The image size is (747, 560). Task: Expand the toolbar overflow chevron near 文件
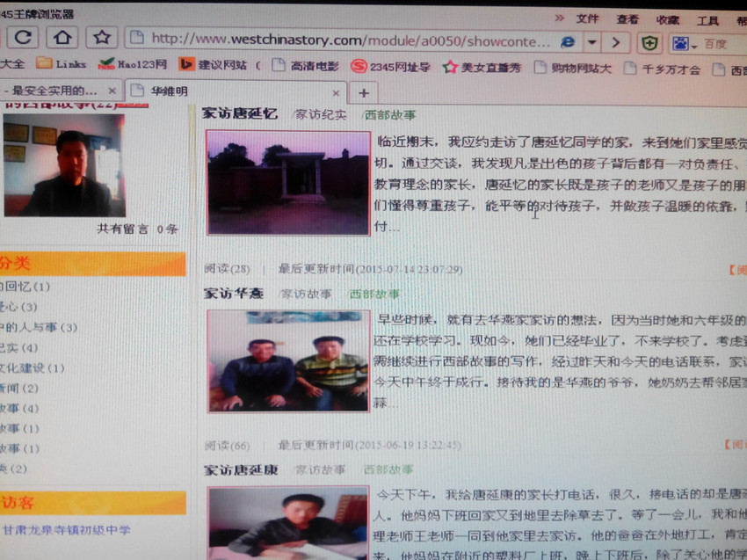(x=559, y=18)
